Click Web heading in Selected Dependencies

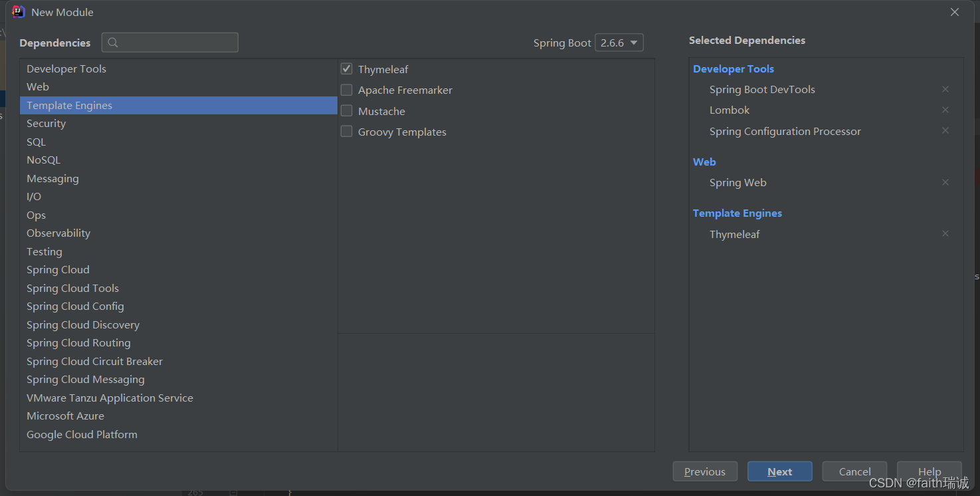(x=704, y=162)
